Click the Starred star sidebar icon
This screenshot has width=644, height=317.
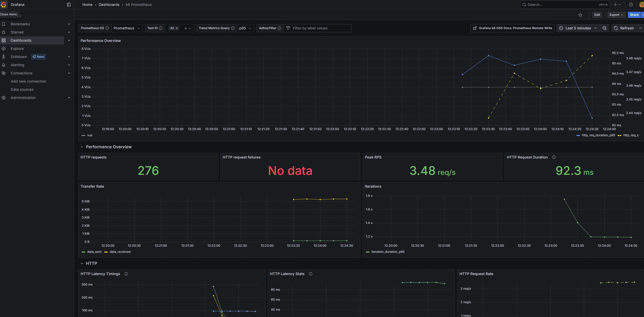tap(4, 32)
